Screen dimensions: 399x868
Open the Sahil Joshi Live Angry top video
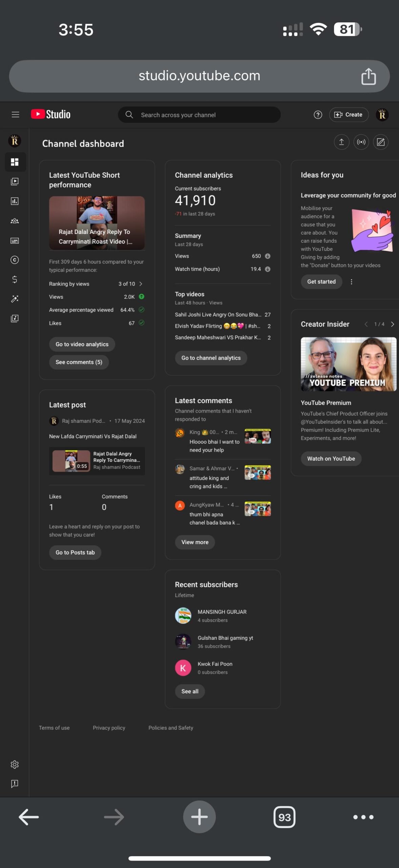223,315
